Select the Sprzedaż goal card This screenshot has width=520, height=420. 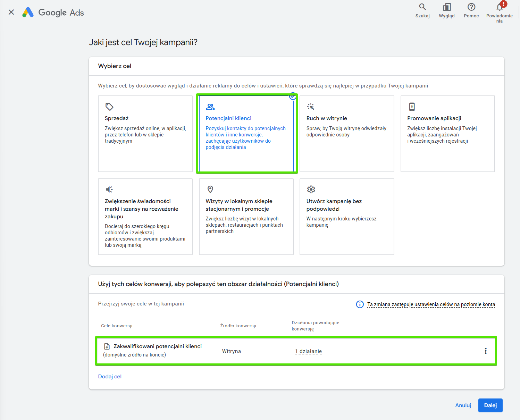145,134
